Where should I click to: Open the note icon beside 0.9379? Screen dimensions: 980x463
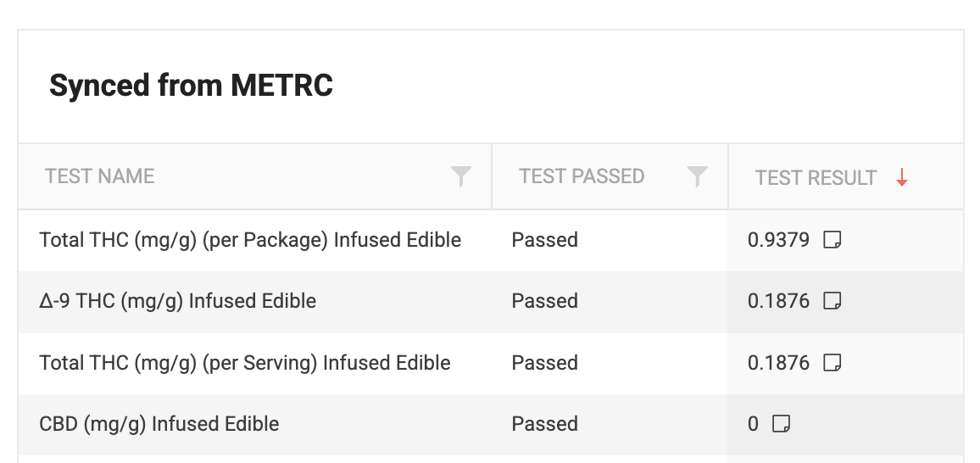click(x=832, y=240)
